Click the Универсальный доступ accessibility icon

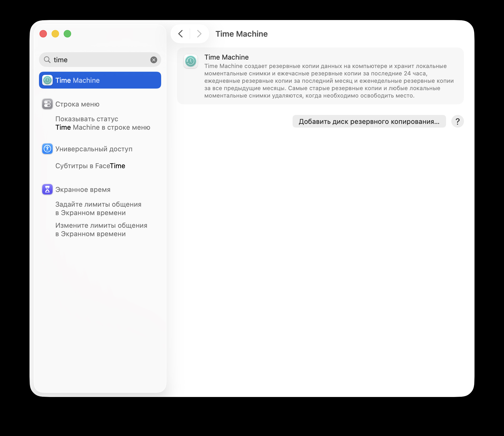pyautogui.click(x=47, y=149)
